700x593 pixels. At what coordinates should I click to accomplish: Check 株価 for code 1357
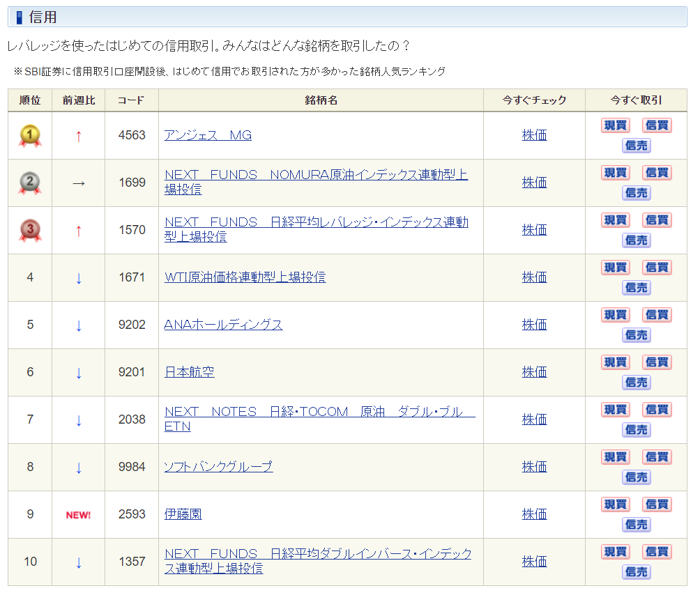click(534, 561)
